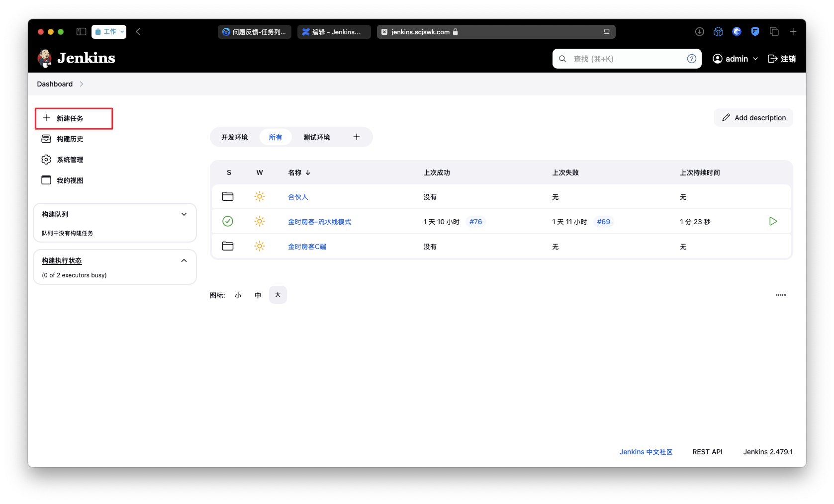Click the 构建历史 drawer icon

tap(46, 139)
